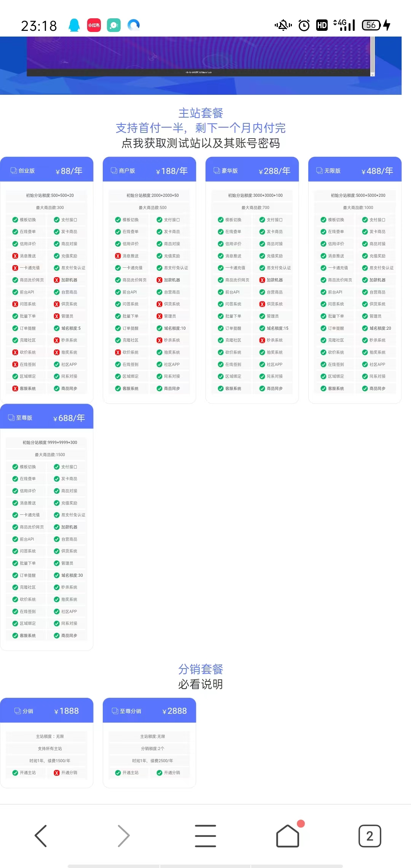
Task: Tap the copy icon beside 创业版
Action: 14,171
